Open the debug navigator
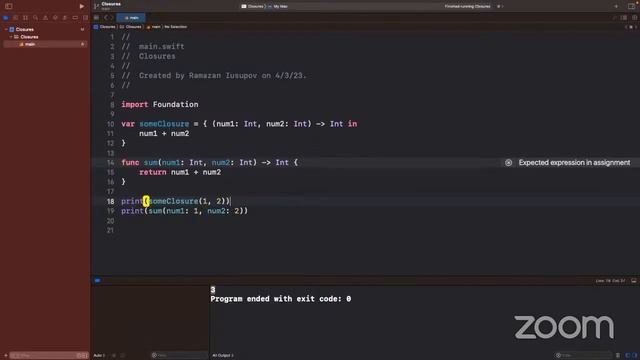The width and height of the screenshot is (640, 360). click(65, 18)
